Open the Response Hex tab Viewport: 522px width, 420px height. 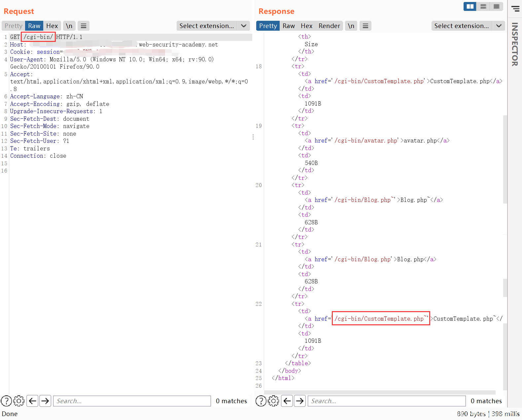click(306, 26)
